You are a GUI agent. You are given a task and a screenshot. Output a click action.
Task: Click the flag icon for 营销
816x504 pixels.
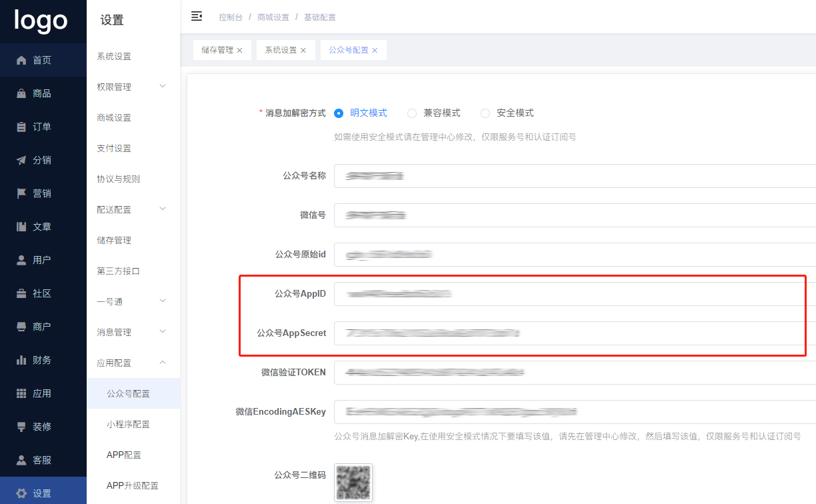tap(21, 193)
